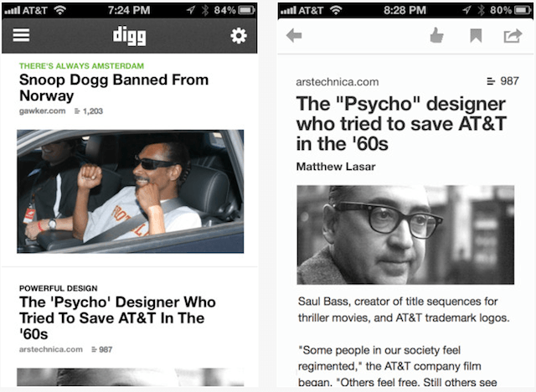The image size is (536, 392).
Task: Tap the Digg logo in the header
Action: pos(130,36)
